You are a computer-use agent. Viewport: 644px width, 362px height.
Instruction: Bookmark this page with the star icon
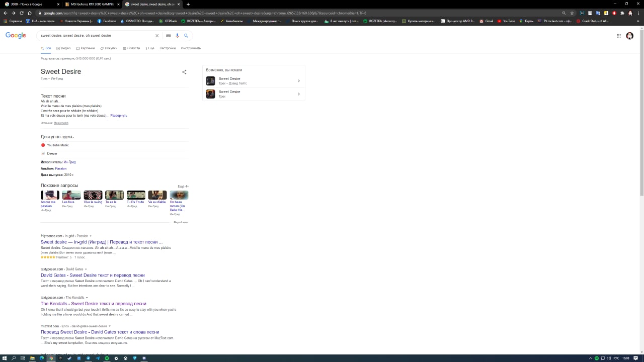pyautogui.click(x=572, y=13)
